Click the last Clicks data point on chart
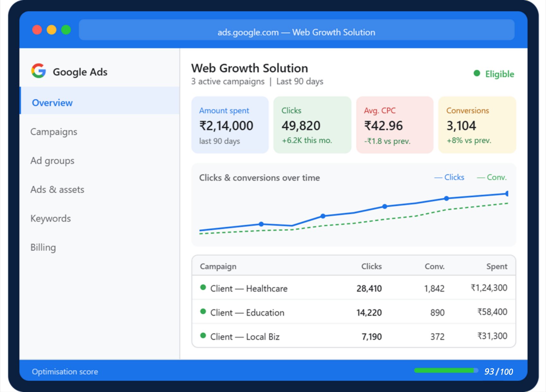The image size is (546, 392). 507,193
